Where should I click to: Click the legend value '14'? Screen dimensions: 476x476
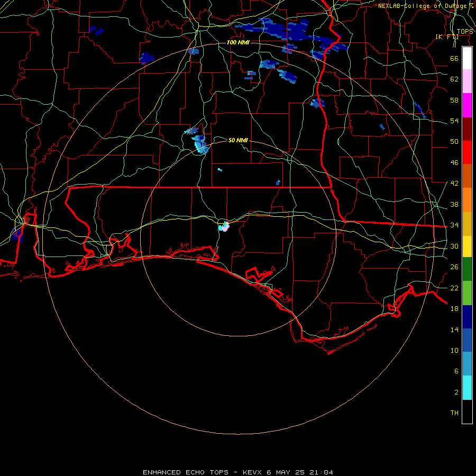click(x=454, y=329)
